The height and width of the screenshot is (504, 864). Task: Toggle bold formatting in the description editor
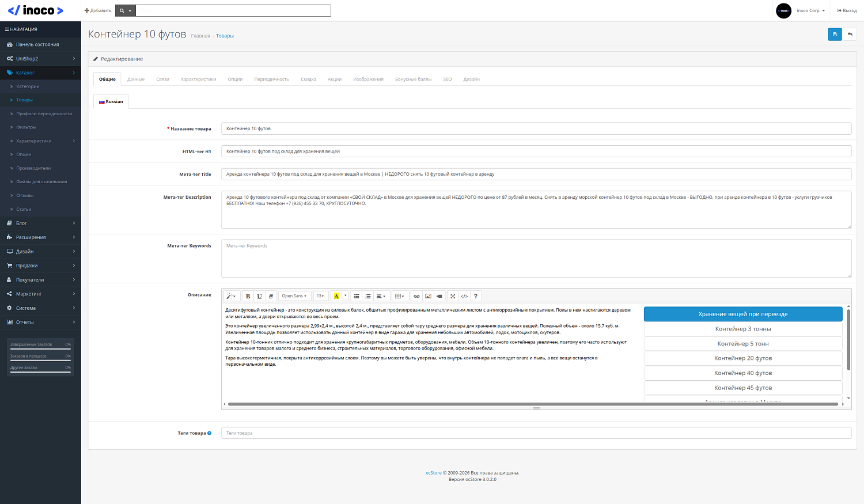pyautogui.click(x=248, y=295)
